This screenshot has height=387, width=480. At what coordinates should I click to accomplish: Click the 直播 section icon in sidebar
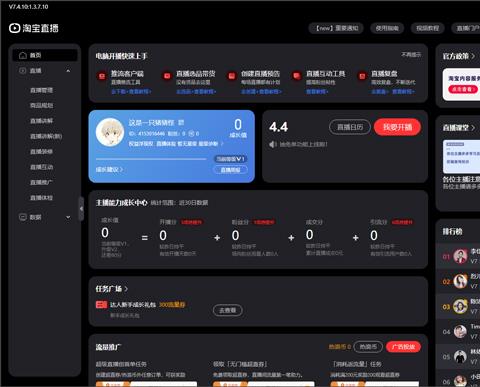23,71
